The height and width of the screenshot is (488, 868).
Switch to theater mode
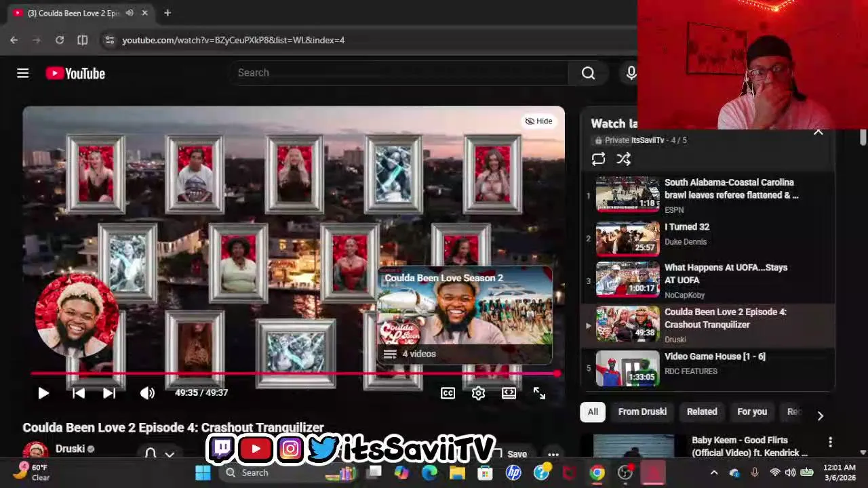pyautogui.click(x=509, y=393)
